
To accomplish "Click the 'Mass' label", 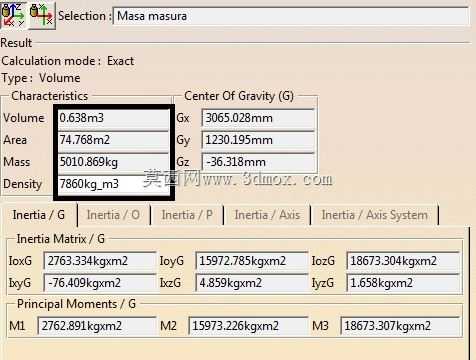I will click(17, 162).
